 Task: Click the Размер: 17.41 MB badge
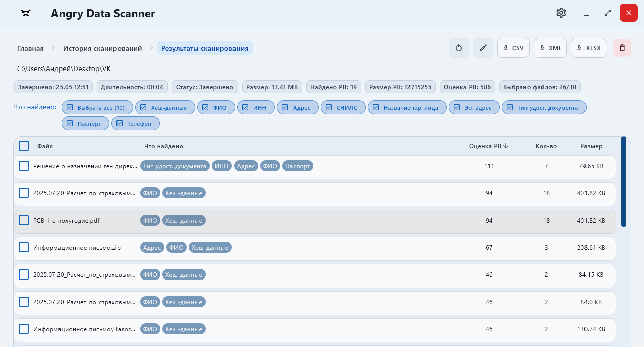pos(272,87)
